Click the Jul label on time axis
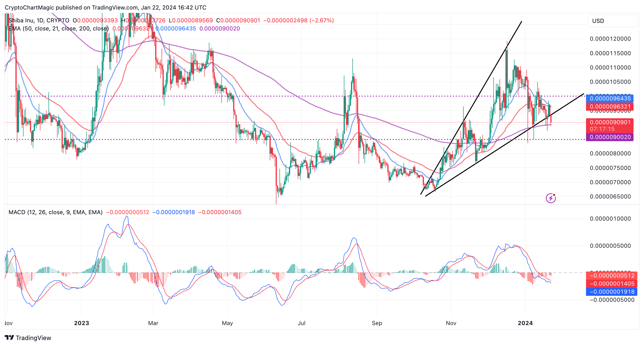Screen dimensions: 644x346 tap(302, 323)
